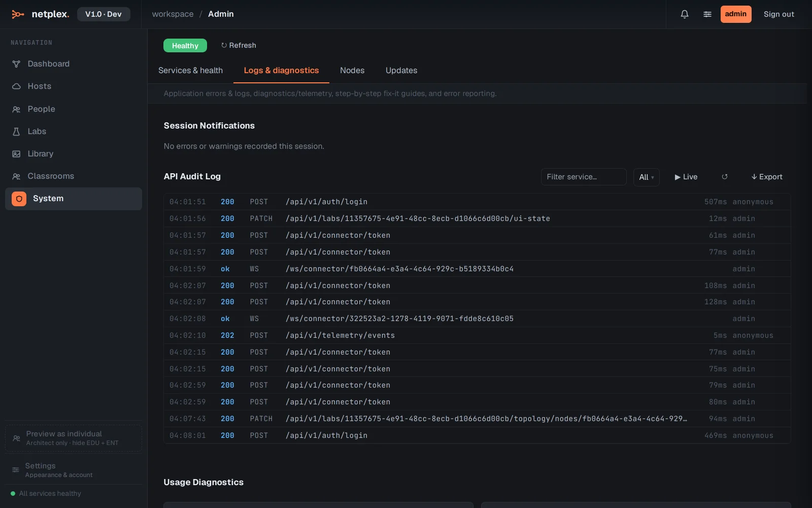Click the 202 telemetry/events log row
Image resolution: width=812 pixels, height=508 pixels.
click(477, 335)
